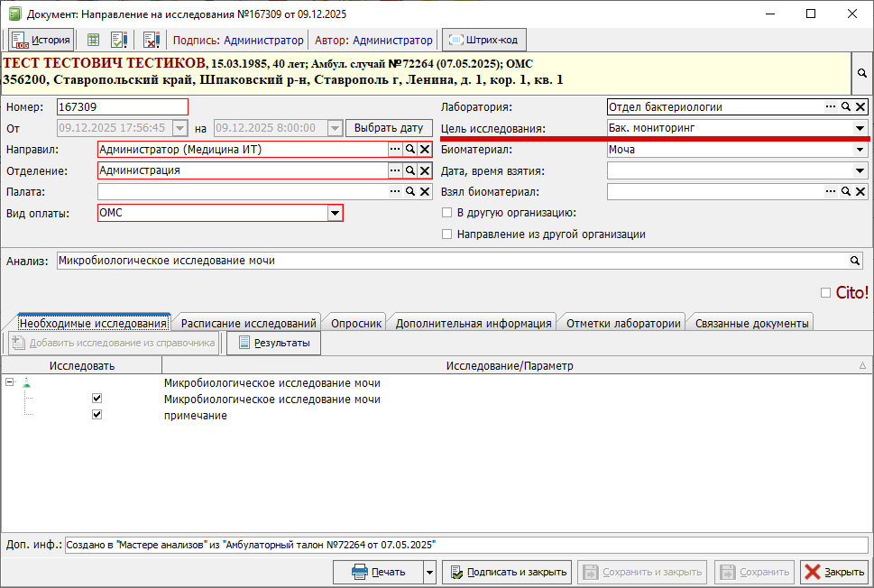
Task: Open the История log button
Action: [41, 40]
